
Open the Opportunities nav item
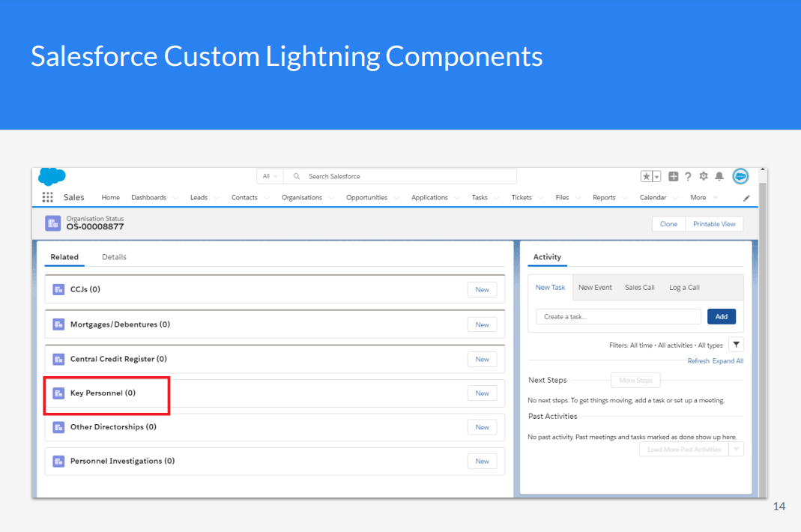[x=367, y=198]
